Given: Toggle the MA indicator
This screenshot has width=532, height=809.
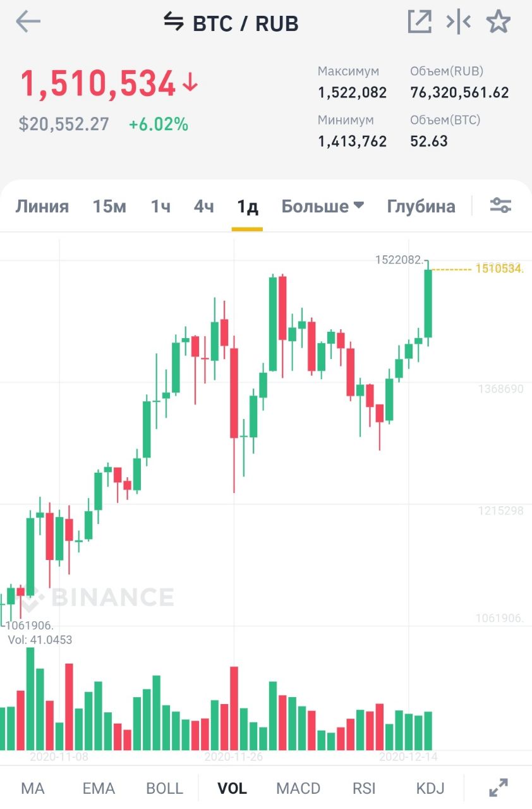Looking at the screenshot, I should pos(33,788).
